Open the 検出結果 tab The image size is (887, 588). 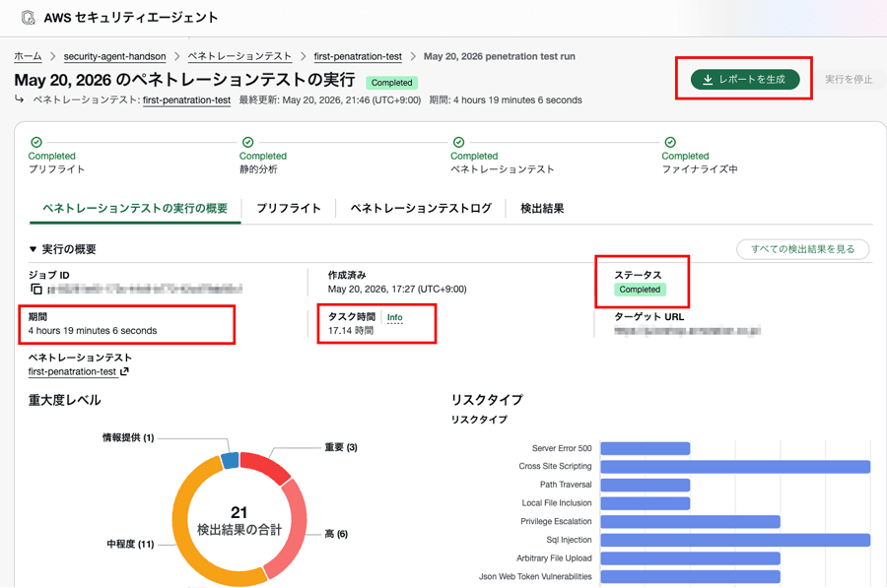[x=542, y=208]
